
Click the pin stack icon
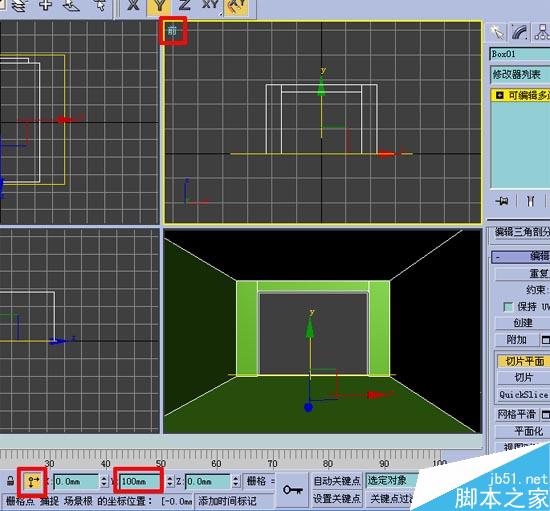click(502, 201)
